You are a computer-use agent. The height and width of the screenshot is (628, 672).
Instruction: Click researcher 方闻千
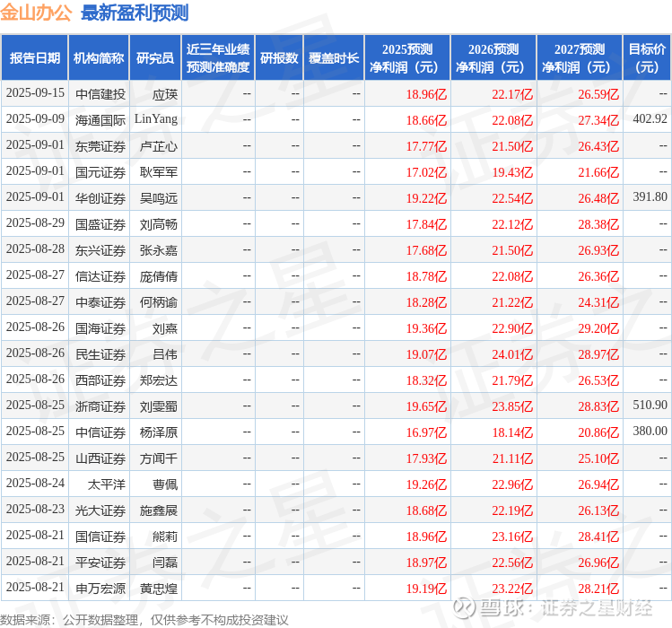pyautogui.click(x=159, y=458)
